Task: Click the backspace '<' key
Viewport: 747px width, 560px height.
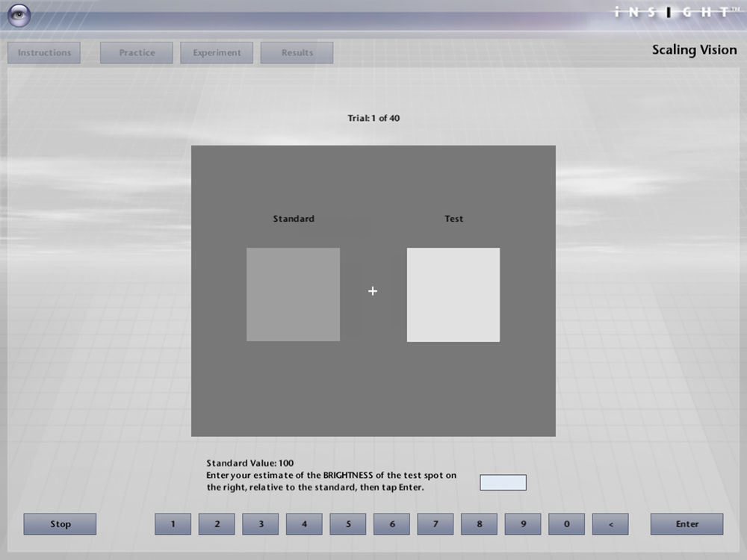Action: [610, 524]
